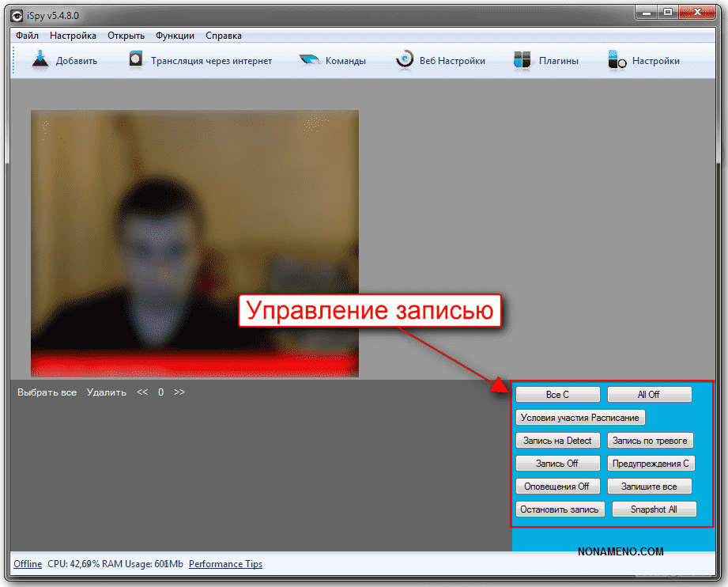Screen dimensions: 728x587
Task: Go to next page with >> arrow
Action: pyautogui.click(x=179, y=392)
